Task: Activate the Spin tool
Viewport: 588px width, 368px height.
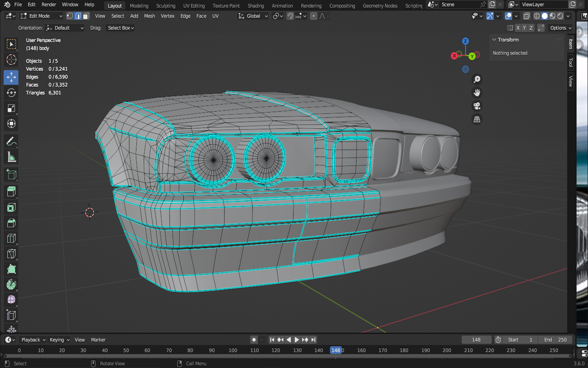Action: coord(11,285)
